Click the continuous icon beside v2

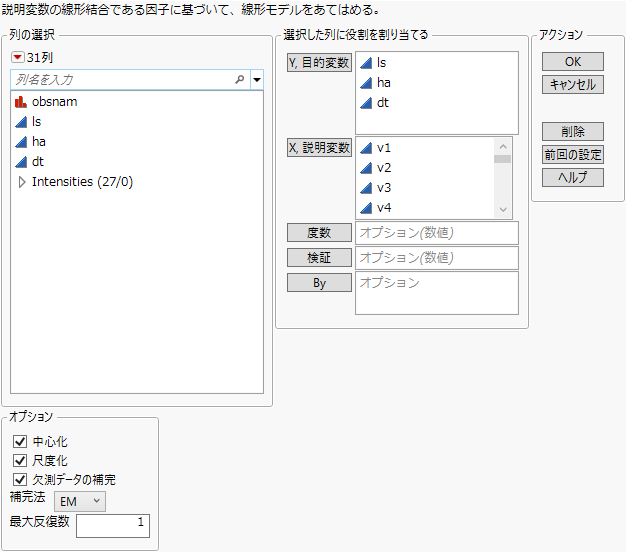366,168
